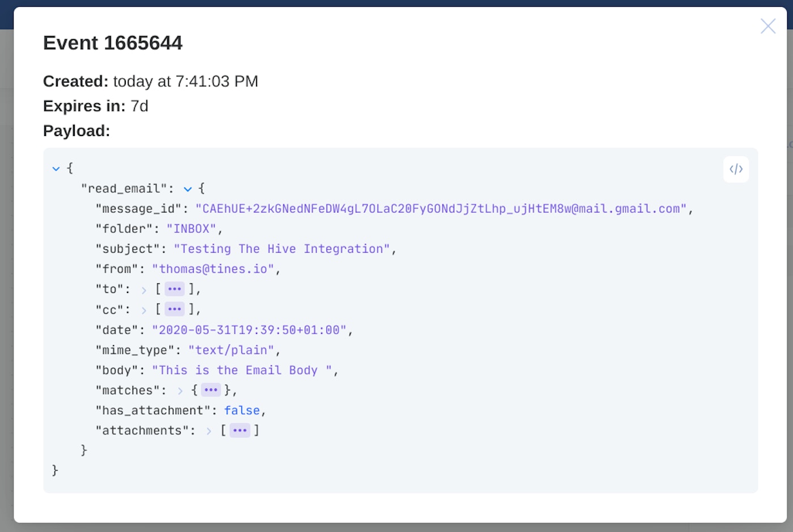Click the message_id value string
Viewport: 793px width, 532px height.
[x=441, y=208]
